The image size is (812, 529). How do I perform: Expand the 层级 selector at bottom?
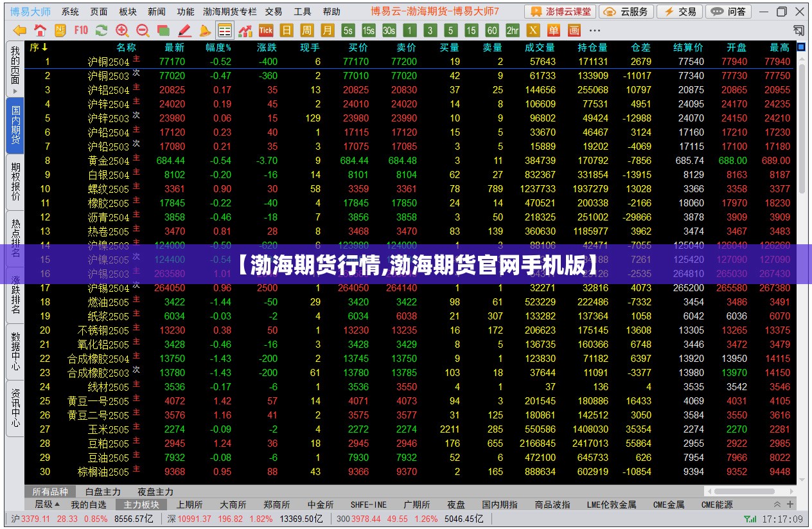coord(47,505)
